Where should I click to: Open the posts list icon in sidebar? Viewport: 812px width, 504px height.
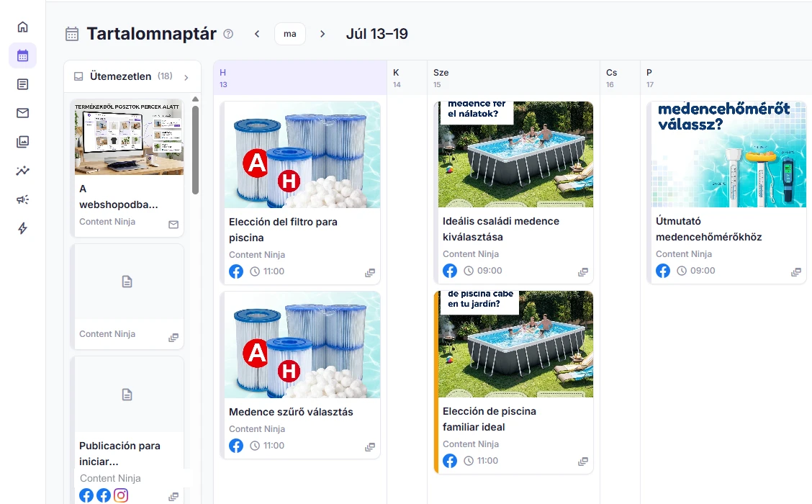(23, 84)
